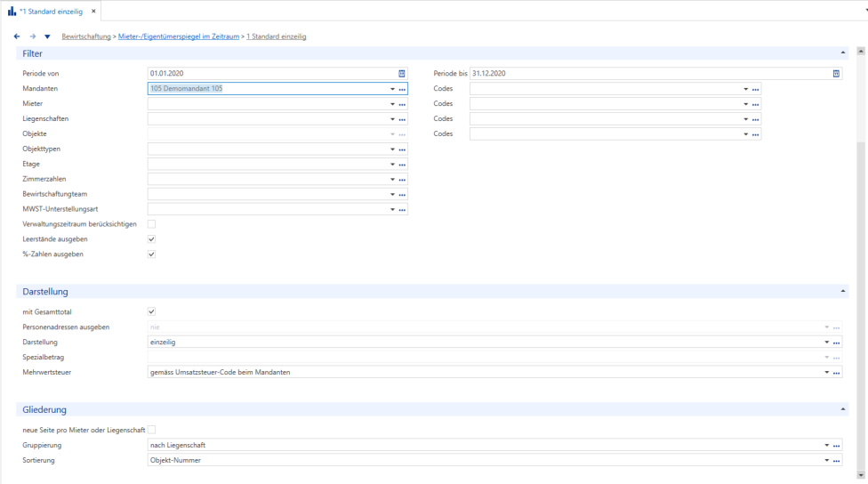Open the Bewirtschaftungteam dropdown arrow
Screen dimensions: 868x484
coord(392,194)
